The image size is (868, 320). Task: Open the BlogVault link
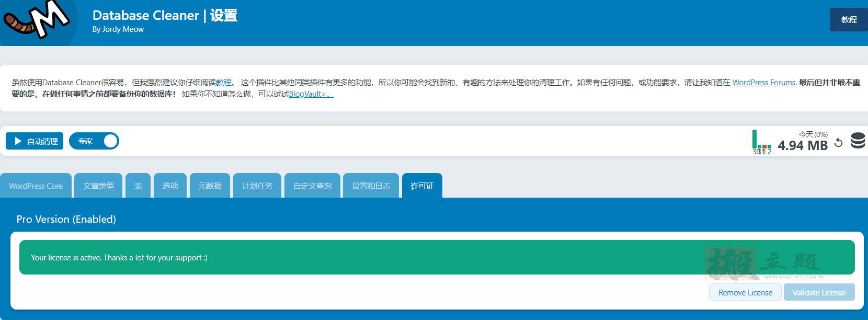point(311,94)
